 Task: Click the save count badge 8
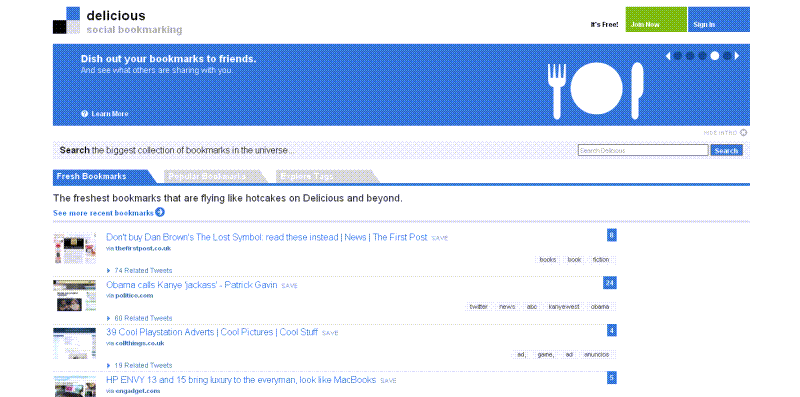[x=612, y=235]
